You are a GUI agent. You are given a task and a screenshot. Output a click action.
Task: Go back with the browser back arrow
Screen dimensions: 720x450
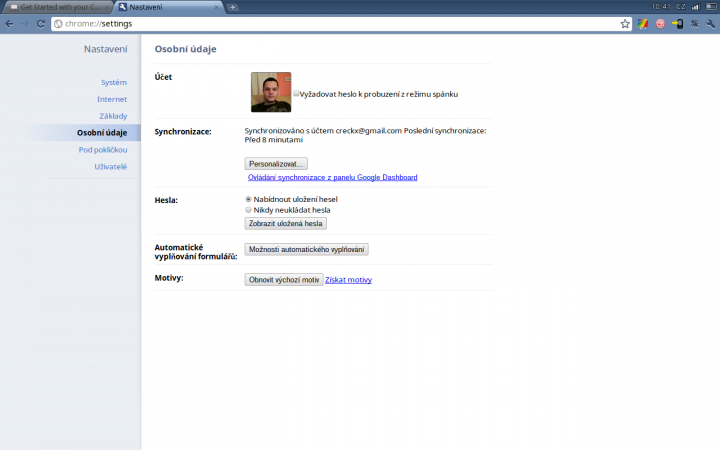point(9,24)
